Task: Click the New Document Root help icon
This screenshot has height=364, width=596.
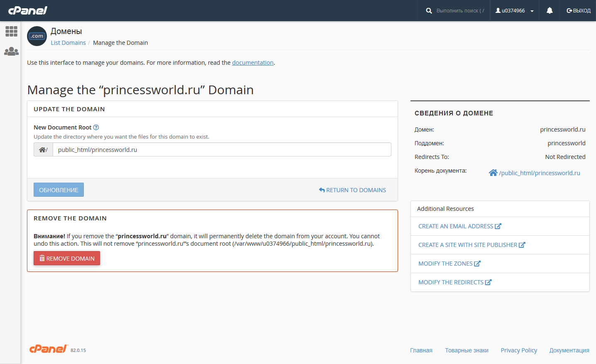Action: click(96, 127)
